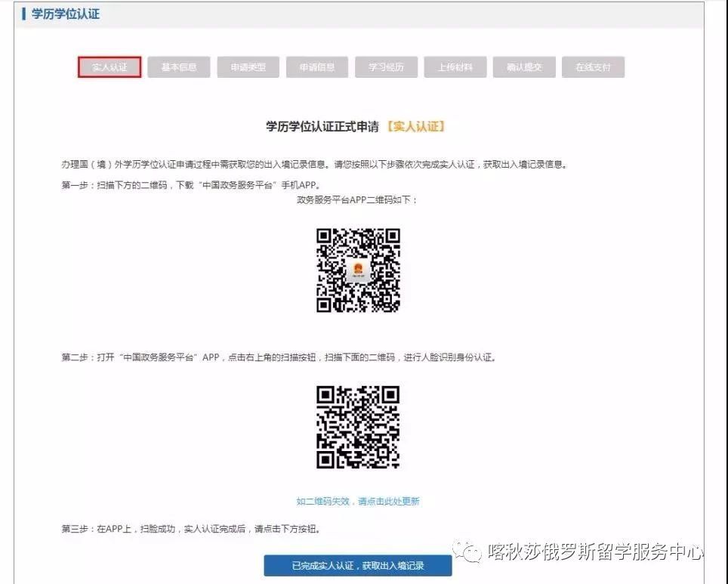Click the 学历学位认证 page header title
The width and height of the screenshot is (728, 584).
pyautogui.click(x=66, y=14)
